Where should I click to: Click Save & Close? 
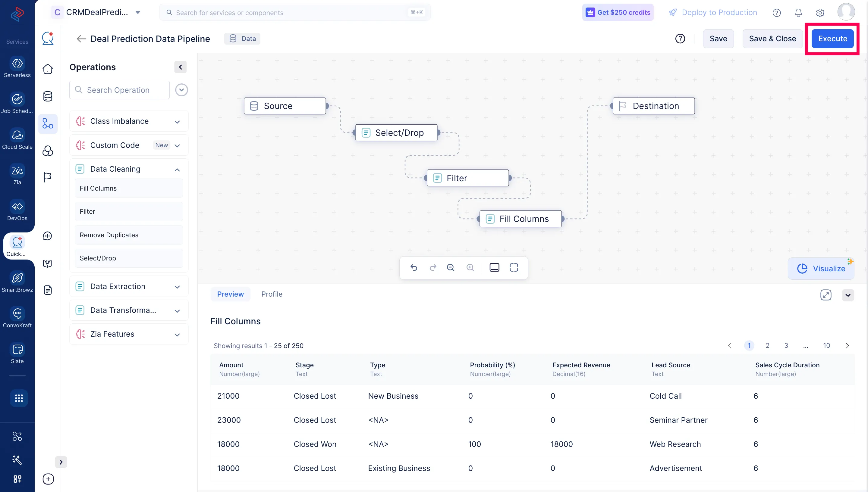click(772, 39)
